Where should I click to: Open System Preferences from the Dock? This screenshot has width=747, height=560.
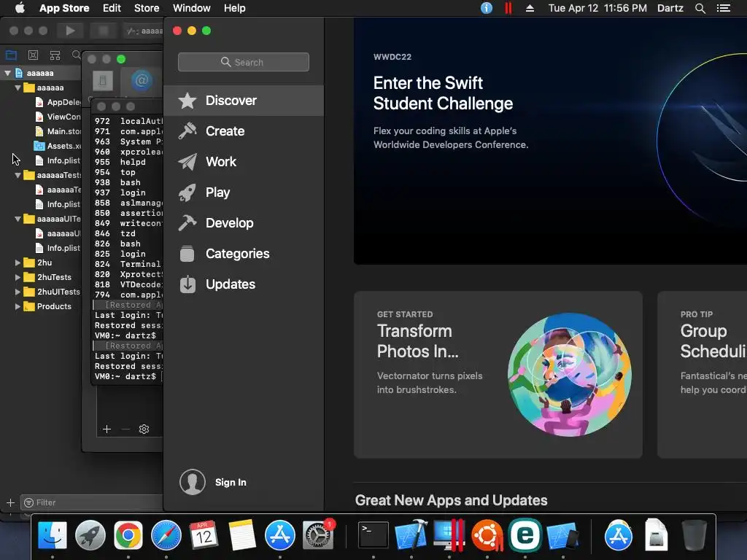click(x=318, y=534)
